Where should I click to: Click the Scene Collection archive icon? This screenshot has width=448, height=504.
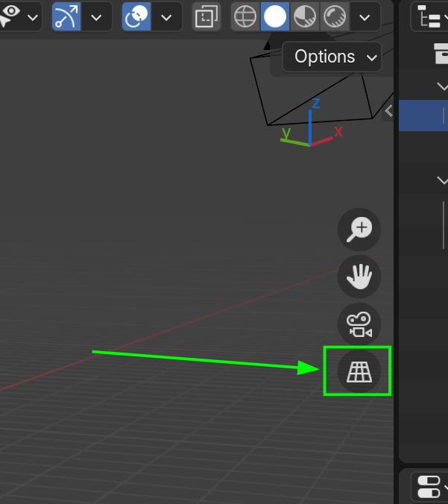click(441, 53)
